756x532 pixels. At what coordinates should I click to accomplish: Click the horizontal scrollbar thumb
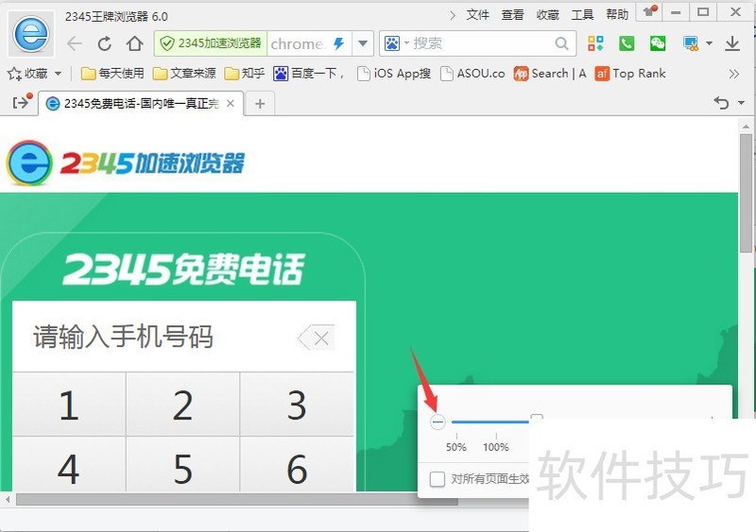237,499
